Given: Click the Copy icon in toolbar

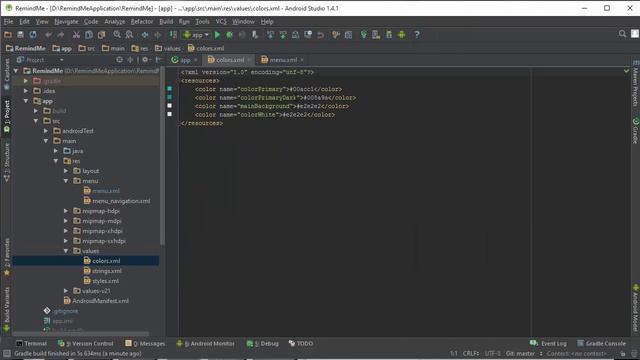Looking at the screenshot, I should (x=89, y=35).
